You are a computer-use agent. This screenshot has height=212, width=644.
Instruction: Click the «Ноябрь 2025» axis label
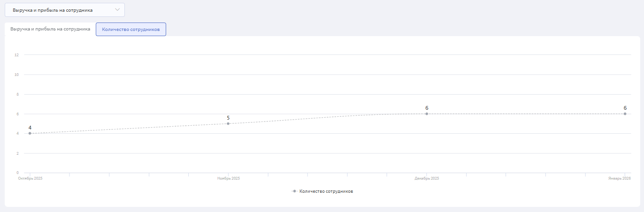click(229, 179)
